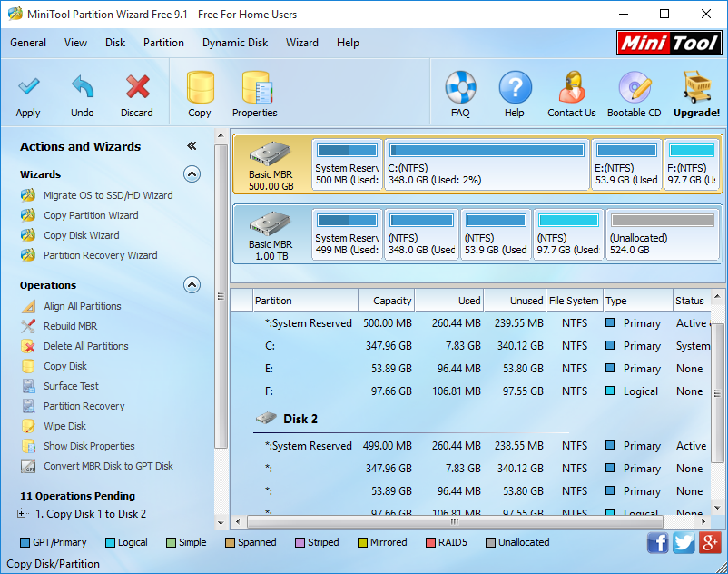Viewport: 728px width, 574px height.
Task: Sort by Capacity column header
Action: tap(387, 301)
